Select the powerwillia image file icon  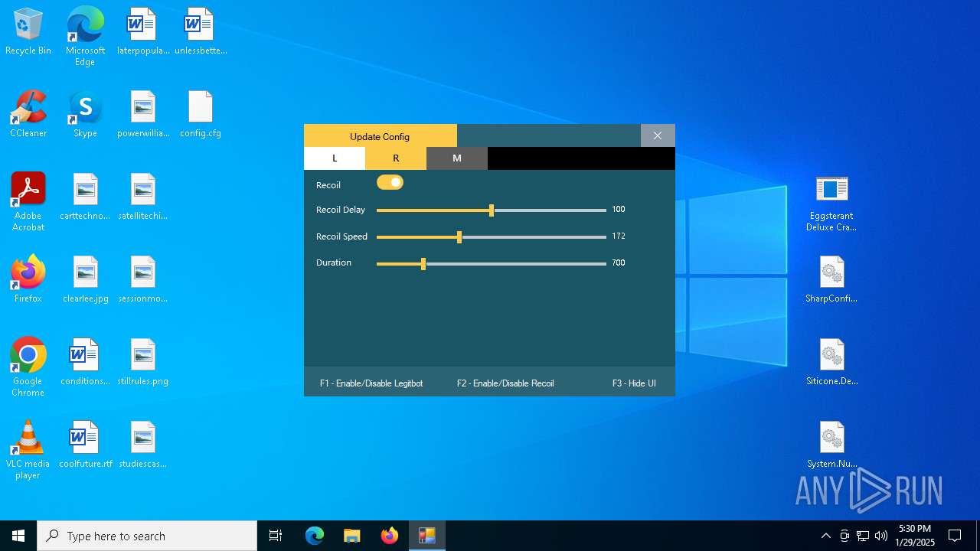click(x=143, y=115)
